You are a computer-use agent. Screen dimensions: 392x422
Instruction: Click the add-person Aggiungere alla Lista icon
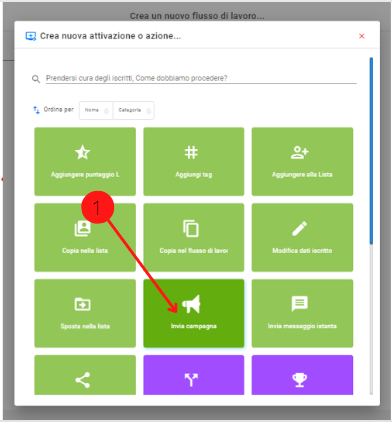click(300, 153)
